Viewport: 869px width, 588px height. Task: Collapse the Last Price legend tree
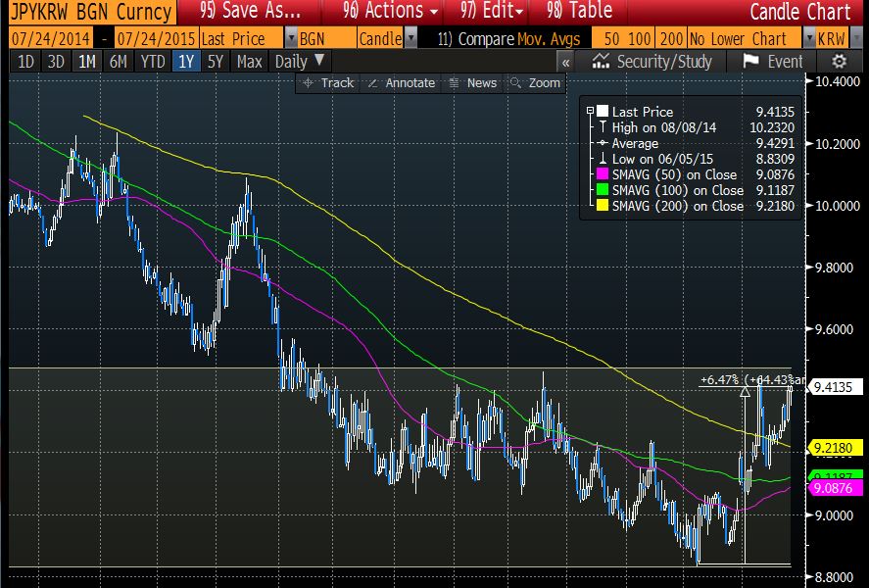590,112
